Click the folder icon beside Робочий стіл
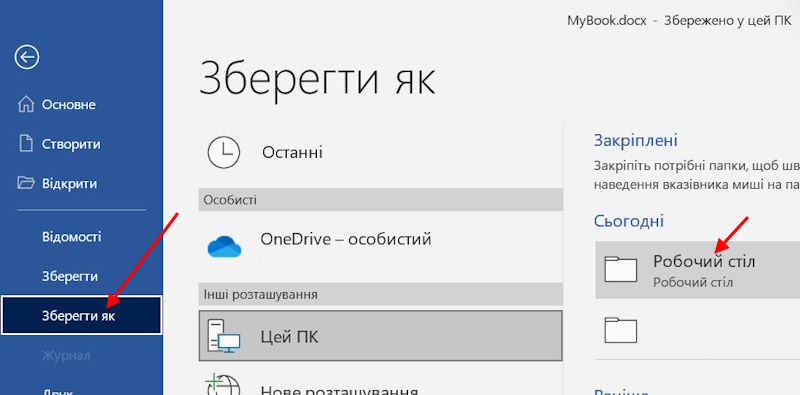The height and width of the screenshot is (395, 800). tap(620, 269)
